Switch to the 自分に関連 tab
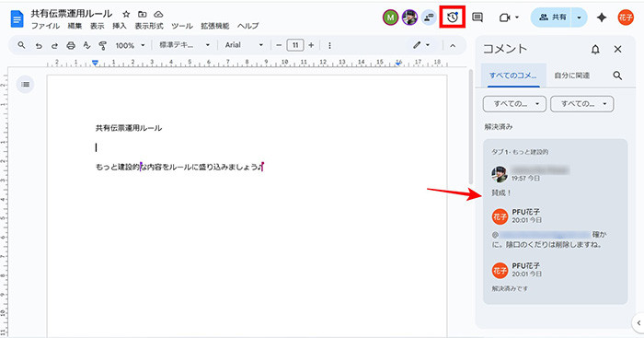 point(571,76)
